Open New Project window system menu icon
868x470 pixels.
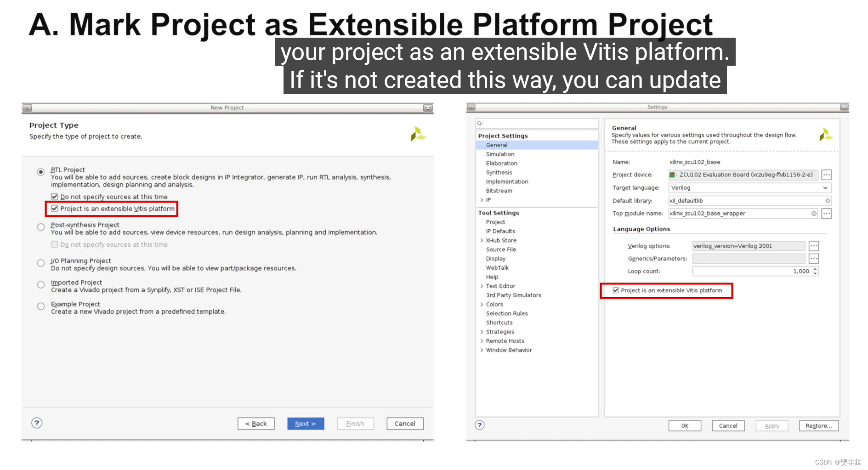tap(28, 108)
